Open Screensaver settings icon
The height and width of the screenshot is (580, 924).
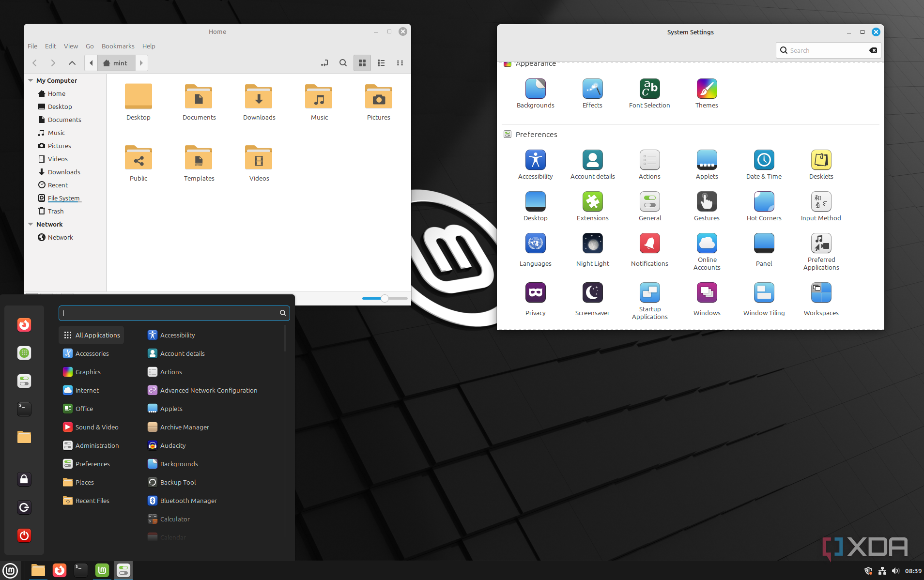pos(592,299)
